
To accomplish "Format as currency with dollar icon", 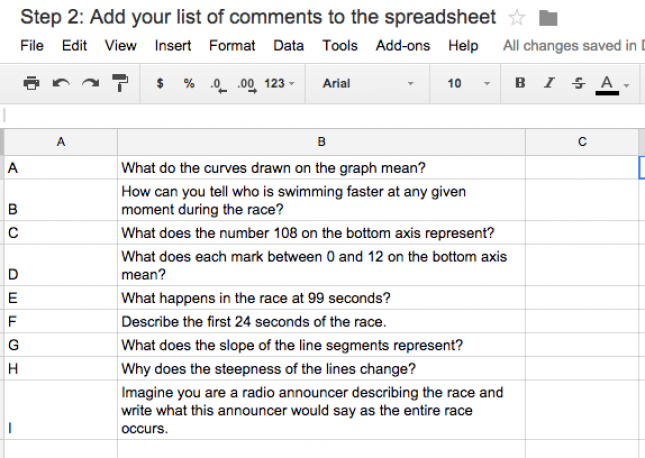I will 160,84.
